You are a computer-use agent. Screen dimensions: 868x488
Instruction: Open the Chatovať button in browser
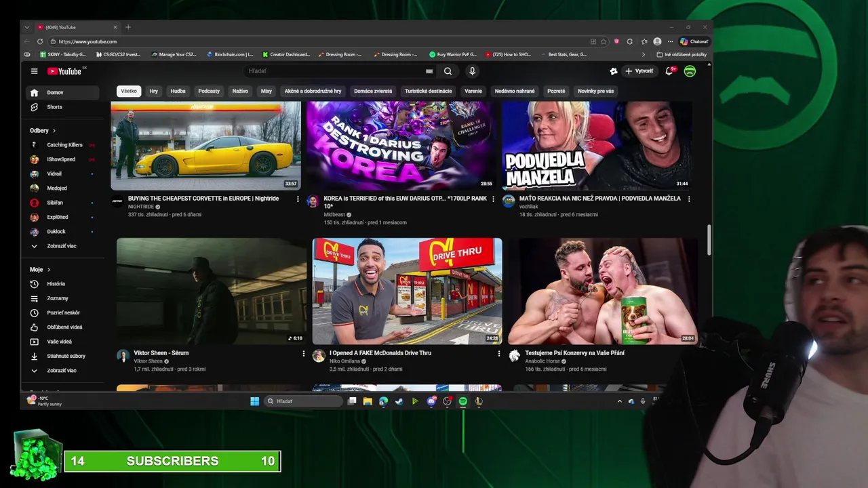(x=694, y=41)
